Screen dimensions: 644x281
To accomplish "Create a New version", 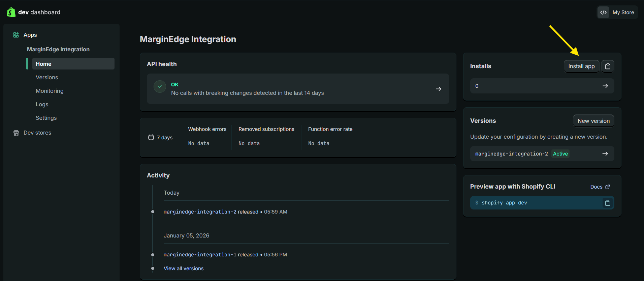I will click(x=593, y=121).
